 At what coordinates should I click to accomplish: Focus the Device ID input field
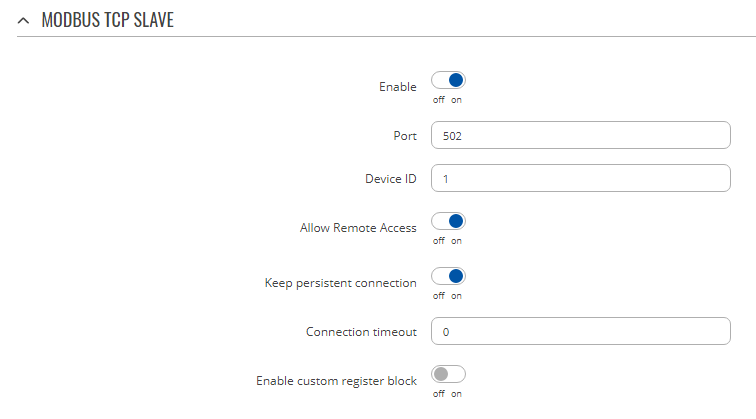[580, 178]
